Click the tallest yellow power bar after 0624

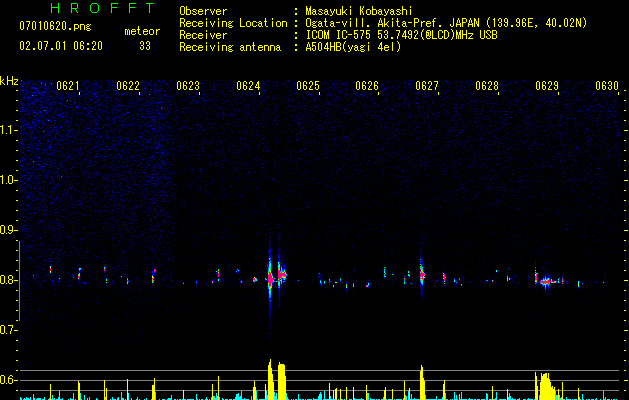pos(270,379)
